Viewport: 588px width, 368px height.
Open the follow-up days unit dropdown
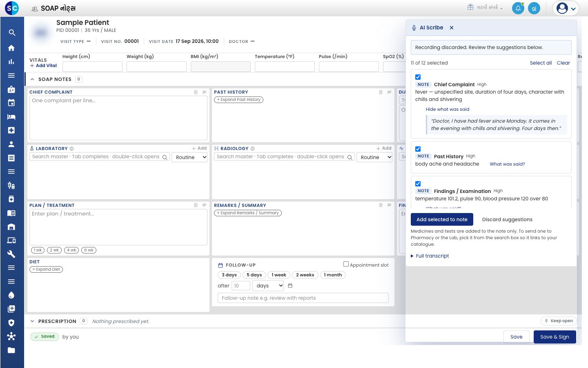click(269, 286)
